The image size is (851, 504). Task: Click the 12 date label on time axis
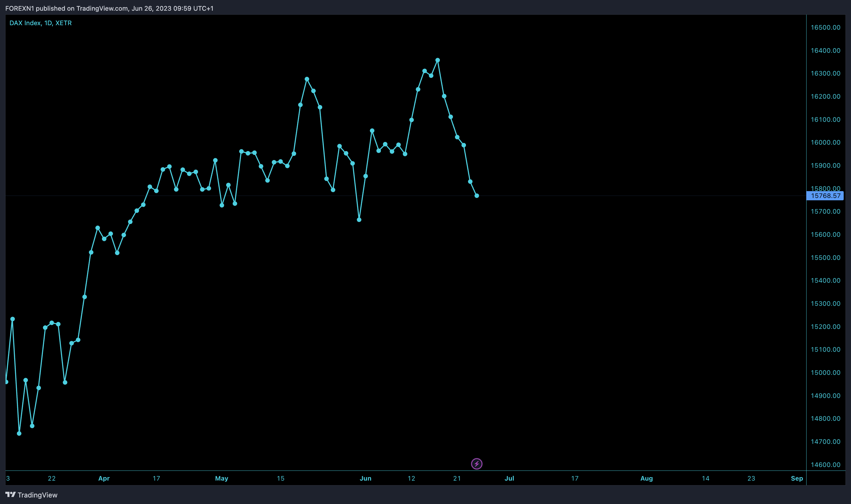(x=411, y=479)
